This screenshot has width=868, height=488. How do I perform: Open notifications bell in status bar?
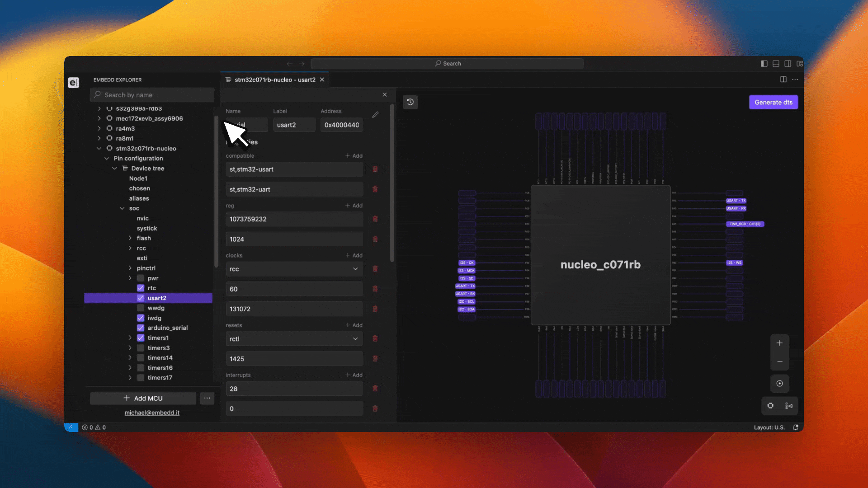pyautogui.click(x=796, y=427)
